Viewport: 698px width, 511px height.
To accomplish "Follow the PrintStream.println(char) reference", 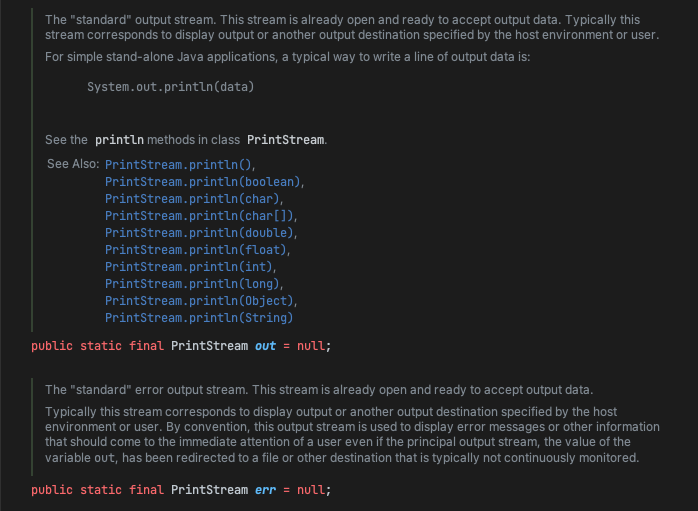I will point(193,198).
